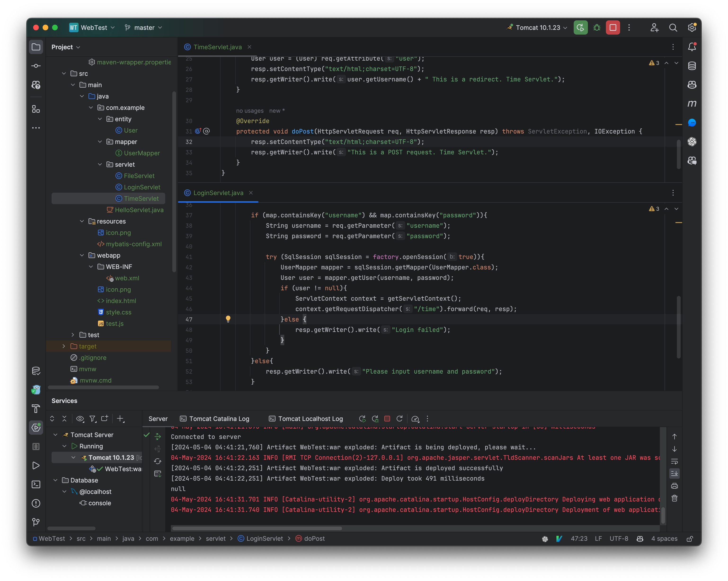
Task: Open the Notifications bell
Action: click(x=692, y=47)
